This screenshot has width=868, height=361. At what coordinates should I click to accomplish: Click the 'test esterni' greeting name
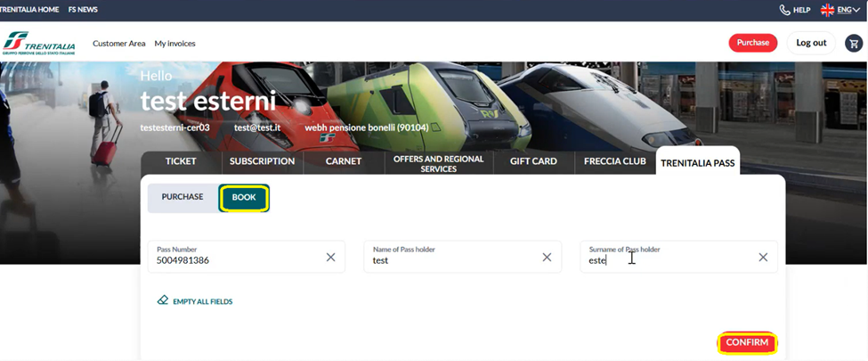pyautogui.click(x=208, y=101)
